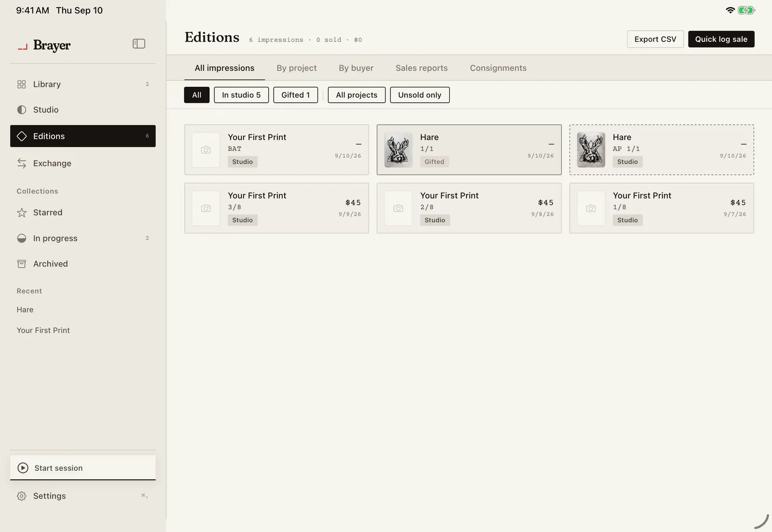Filter by Gifted 1
772x532 pixels.
point(295,95)
